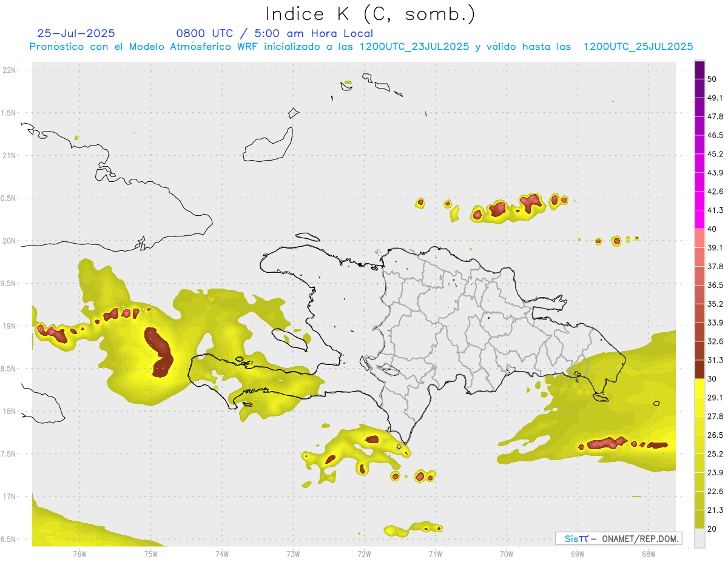Click the latitude tick label "6.5N"

9,540
